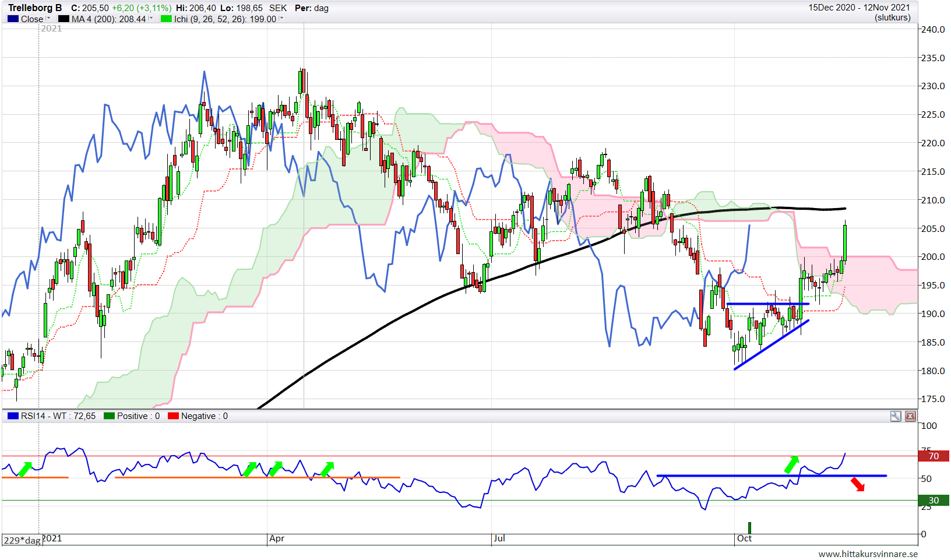This screenshot has height=560, width=951.
Task: Click the Trelleborg B stock title
Action: [x=35, y=8]
